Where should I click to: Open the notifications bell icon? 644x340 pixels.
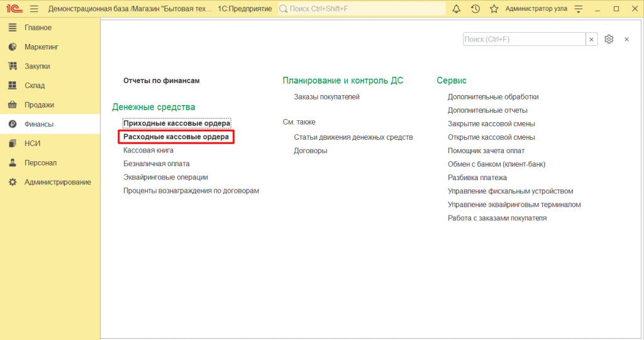[457, 9]
